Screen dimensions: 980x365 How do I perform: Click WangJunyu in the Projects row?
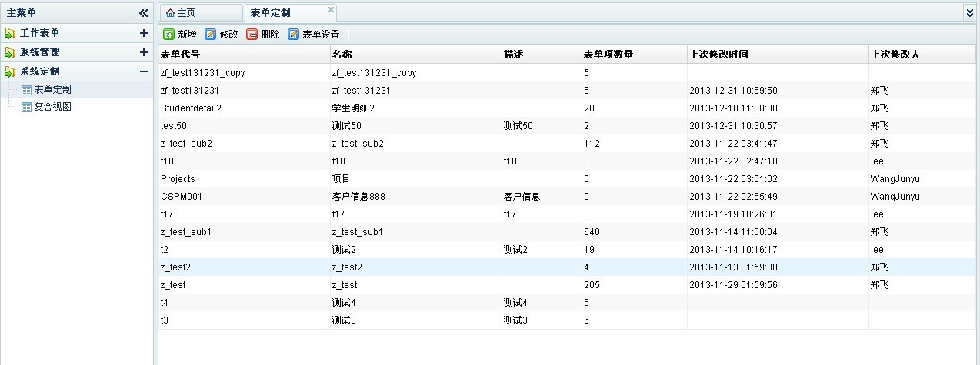point(895,179)
